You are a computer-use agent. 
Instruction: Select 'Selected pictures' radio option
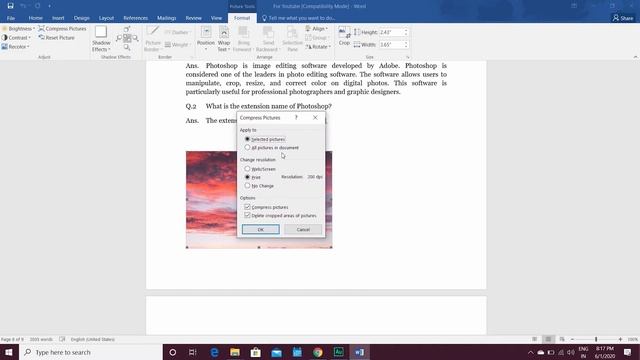[247, 139]
